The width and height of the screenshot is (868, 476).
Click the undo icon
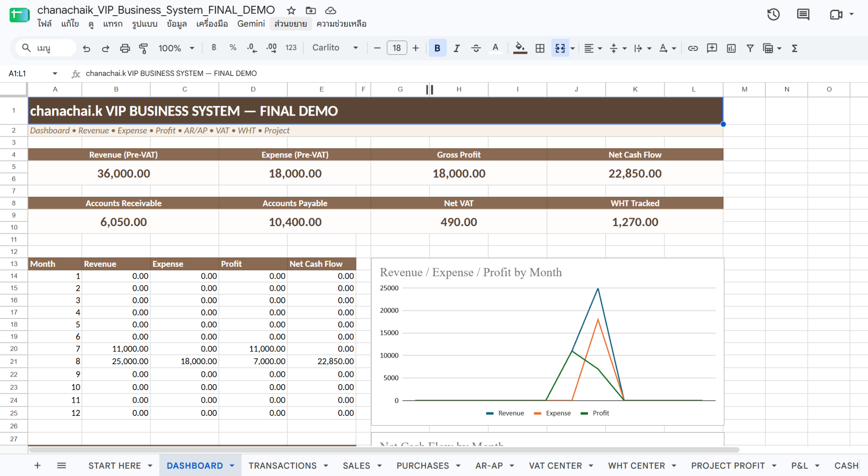point(86,48)
